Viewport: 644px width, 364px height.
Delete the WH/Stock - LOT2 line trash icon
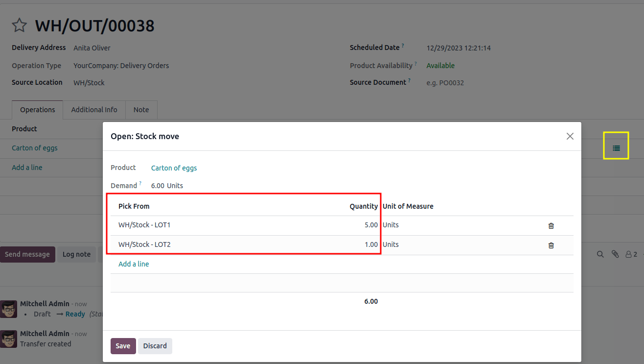551,245
